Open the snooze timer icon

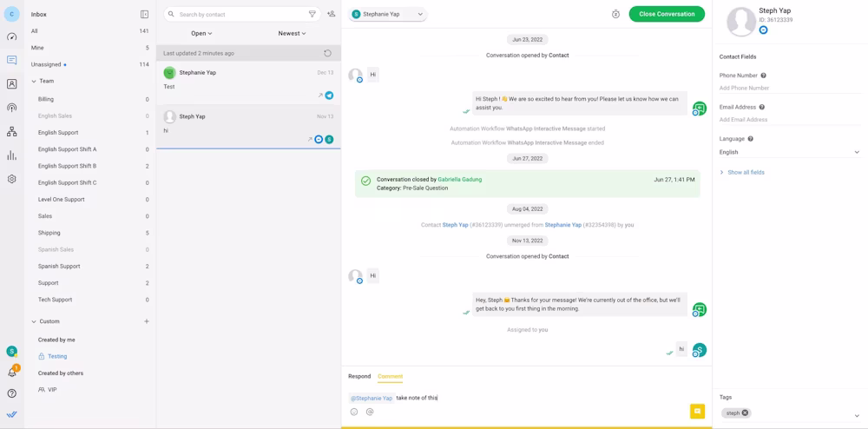[x=615, y=15]
